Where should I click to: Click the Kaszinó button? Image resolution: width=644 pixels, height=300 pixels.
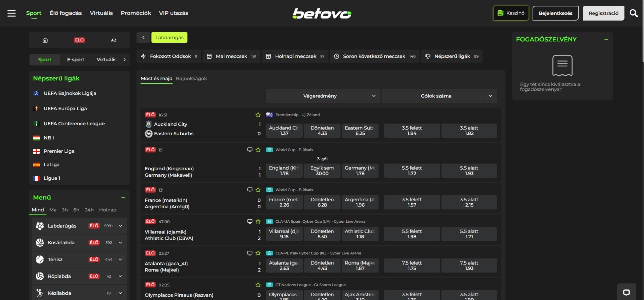coord(511,13)
